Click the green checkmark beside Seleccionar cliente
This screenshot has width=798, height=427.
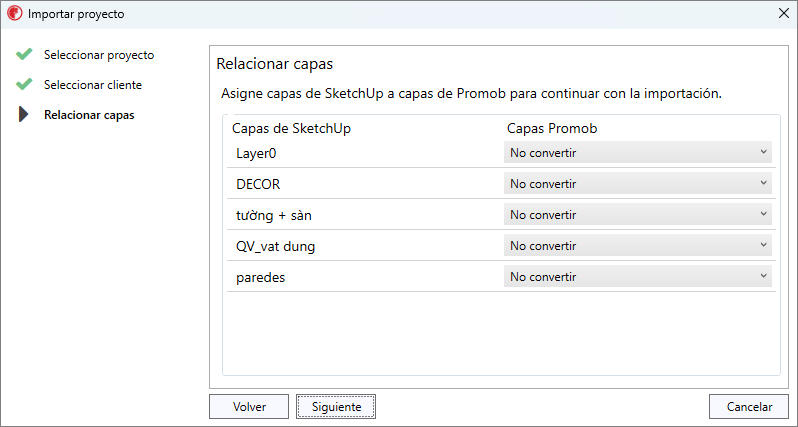(x=25, y=85)
